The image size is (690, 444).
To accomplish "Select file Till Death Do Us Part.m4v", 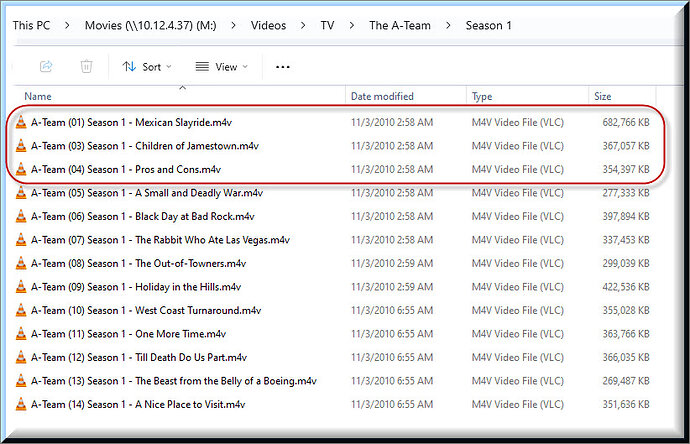I will click(x=139, y=357).
